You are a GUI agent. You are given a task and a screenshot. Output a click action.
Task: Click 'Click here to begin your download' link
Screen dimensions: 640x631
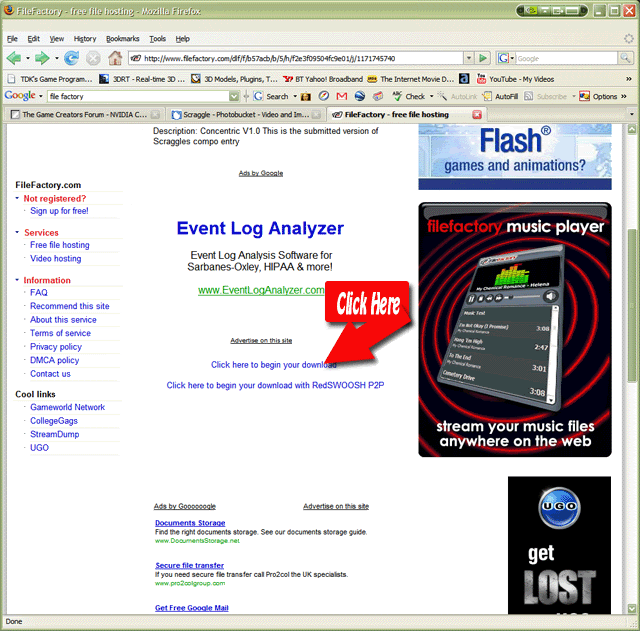pos(273,364)
